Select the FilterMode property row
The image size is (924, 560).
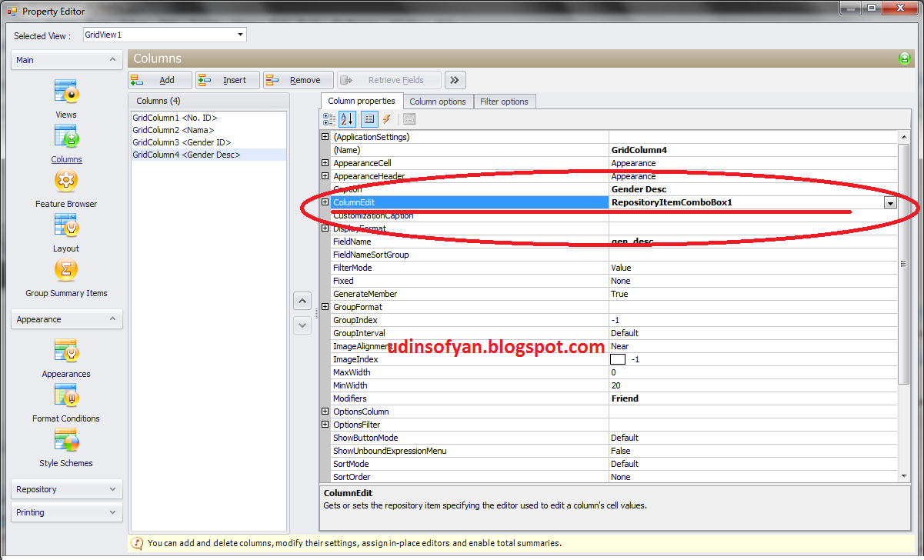coord(614,268)
